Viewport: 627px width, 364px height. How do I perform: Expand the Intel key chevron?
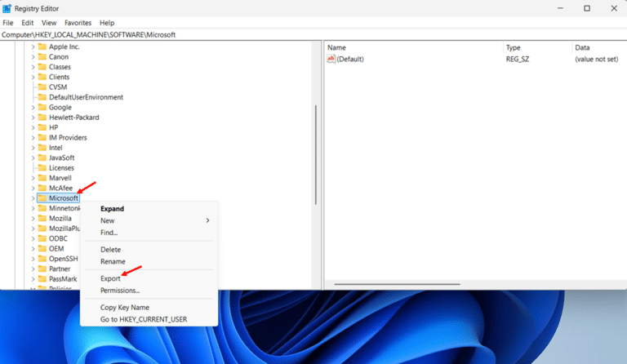33,148
